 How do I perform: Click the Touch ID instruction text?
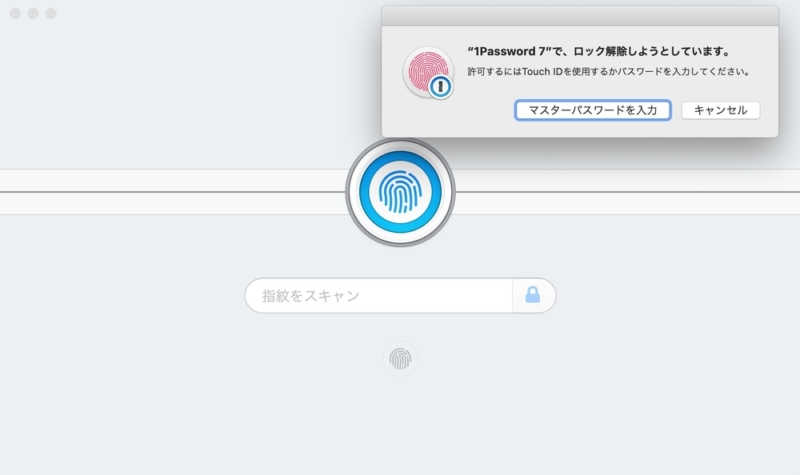[608, 72]
